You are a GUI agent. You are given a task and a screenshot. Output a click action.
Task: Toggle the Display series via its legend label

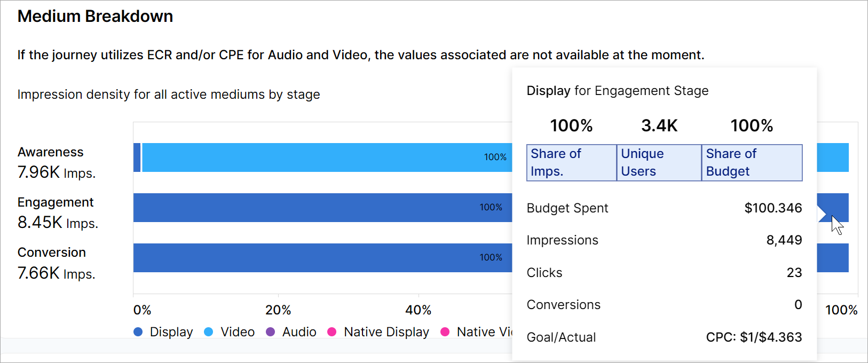(x=171, y=332)
